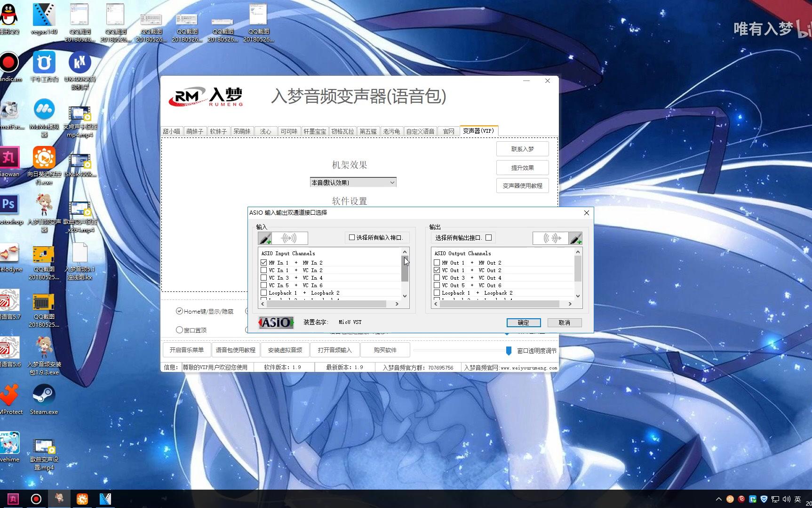Switch to the 轩墨宝宝 tab

[x=315, y=131]
